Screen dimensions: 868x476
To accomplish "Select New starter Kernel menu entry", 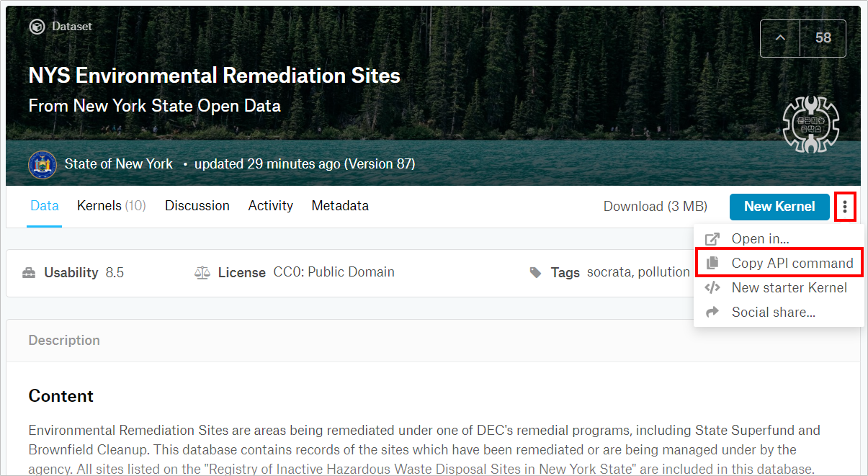I will [x=779, y=288].
